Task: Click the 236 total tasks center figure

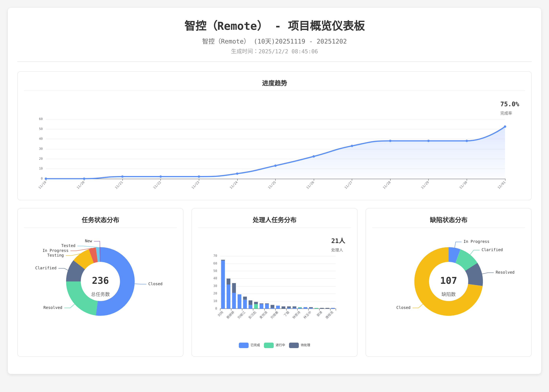Action: pyautogui.click(x=100, y=280)
